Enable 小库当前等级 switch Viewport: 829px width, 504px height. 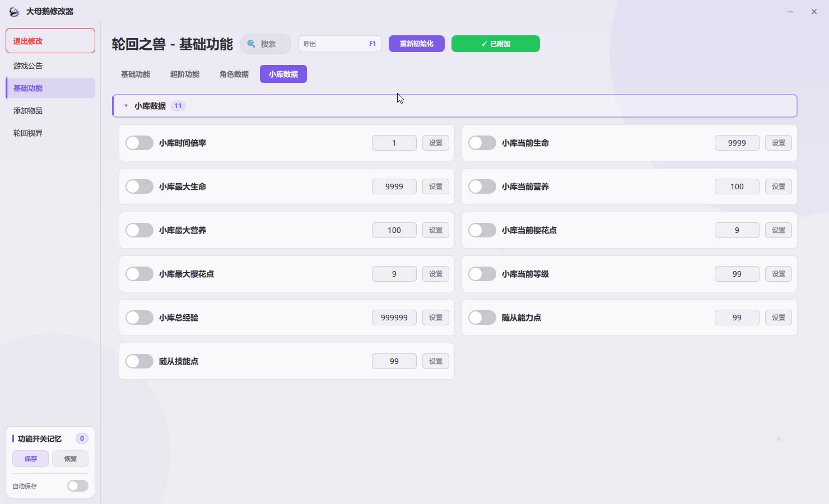[482, 274]
